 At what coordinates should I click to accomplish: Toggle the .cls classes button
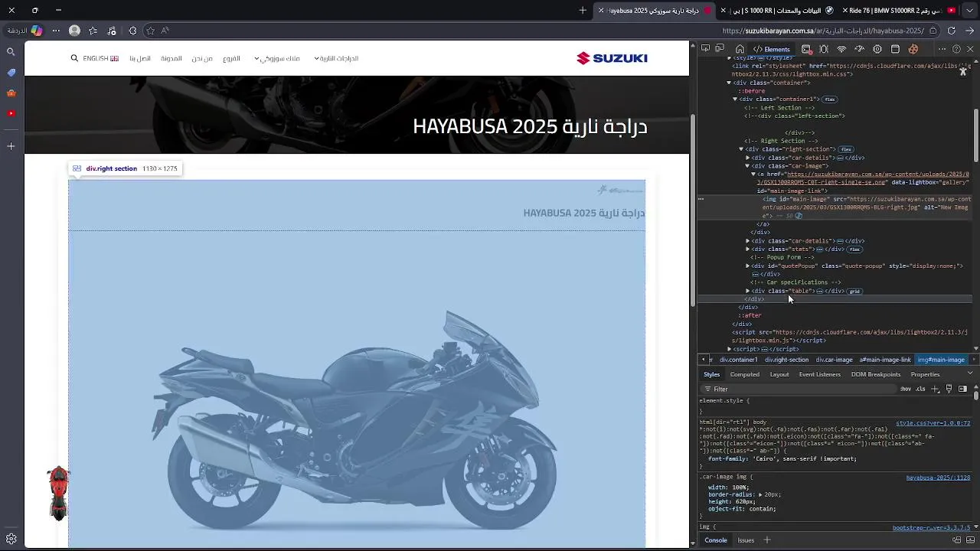920,389
